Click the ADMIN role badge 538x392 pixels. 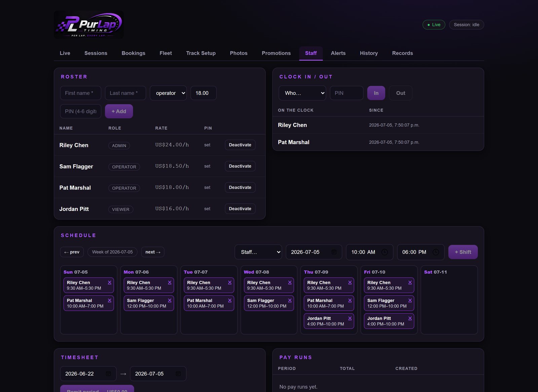(119, 145)
